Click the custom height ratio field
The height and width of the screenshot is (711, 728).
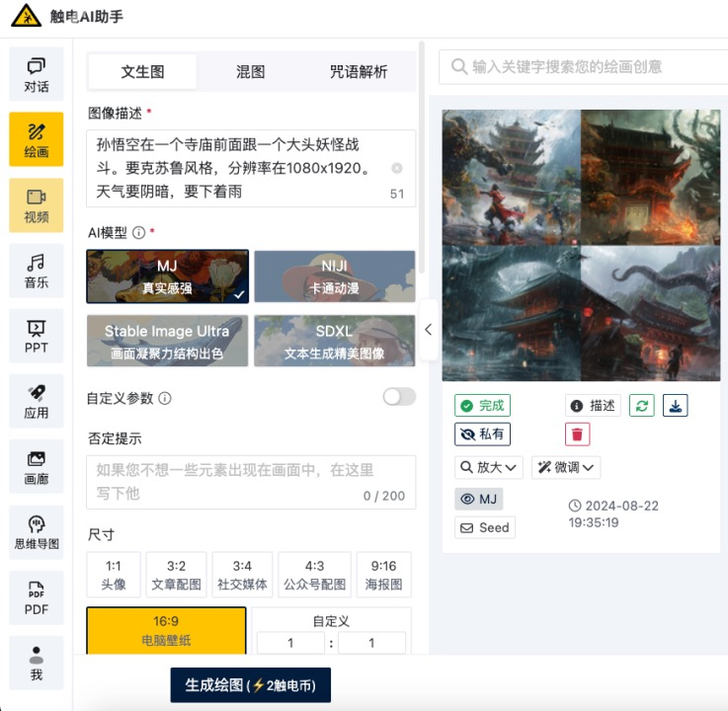coord(371,643)
